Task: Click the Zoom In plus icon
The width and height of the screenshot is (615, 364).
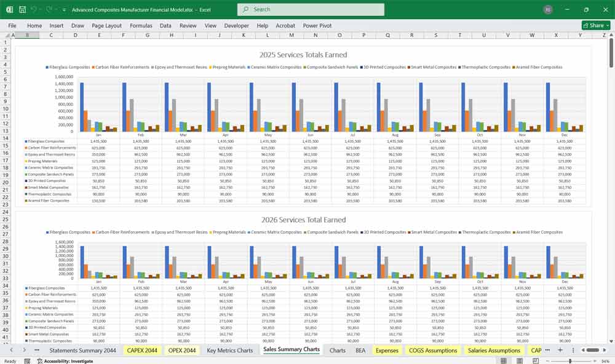Action: [x=595, y=361]
